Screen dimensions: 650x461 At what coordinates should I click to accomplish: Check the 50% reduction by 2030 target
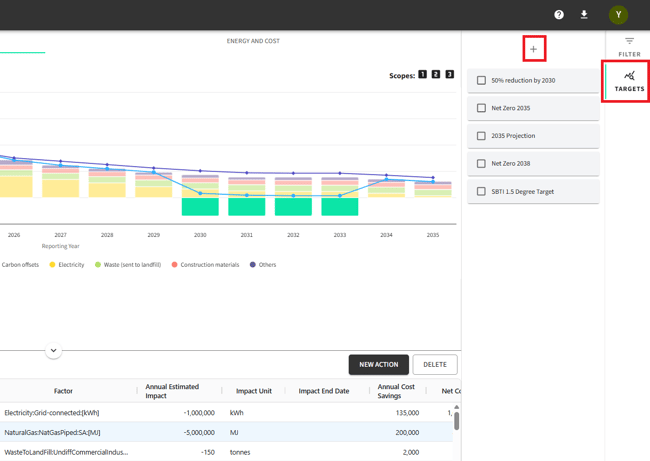click(x=481, y=80)
